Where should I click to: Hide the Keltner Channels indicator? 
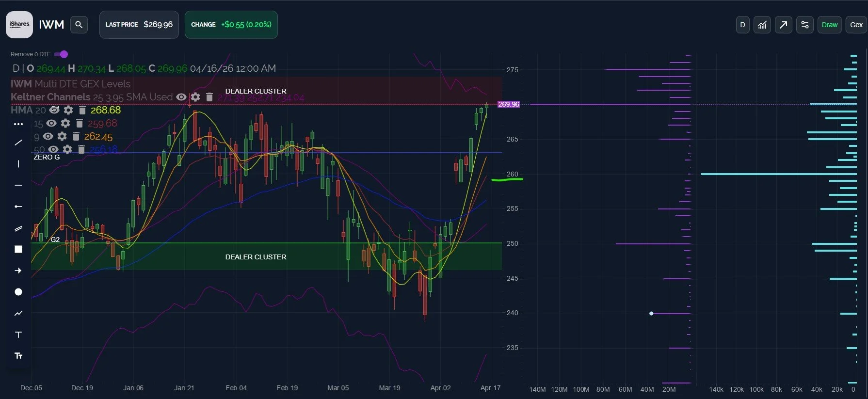tap(181, 97)
